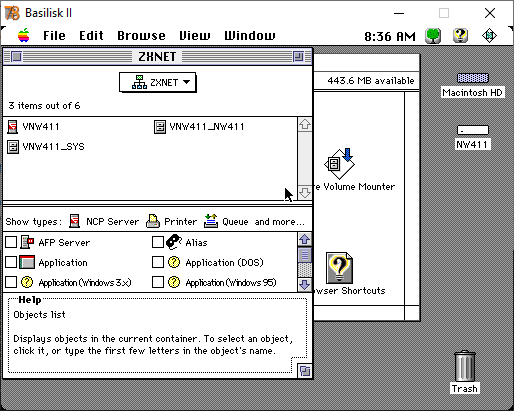Select the Macintosh HD desktop icon
Screen dimensions: 514x411
472,78
